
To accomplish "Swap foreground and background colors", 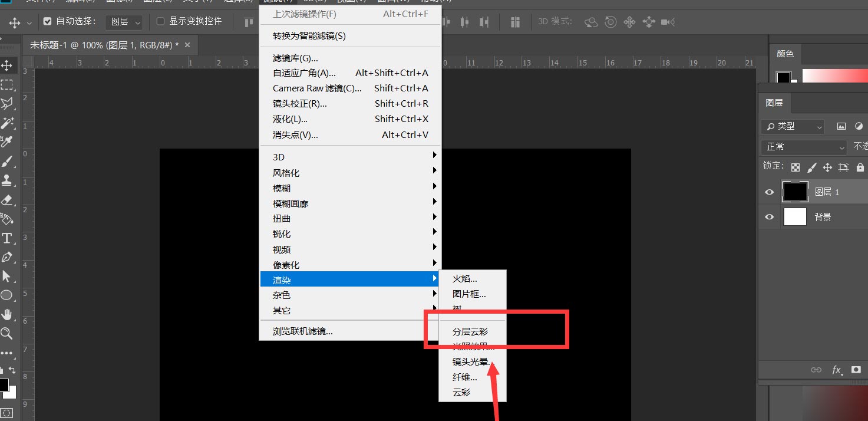I will click(13, 370).
